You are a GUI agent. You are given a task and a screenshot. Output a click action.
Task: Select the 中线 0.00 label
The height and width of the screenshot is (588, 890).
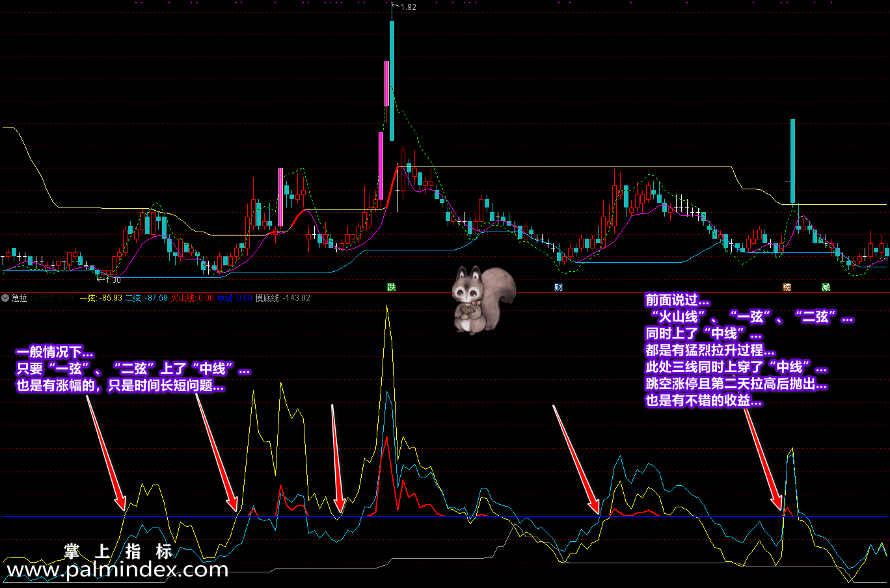click(x=235, y=298)
